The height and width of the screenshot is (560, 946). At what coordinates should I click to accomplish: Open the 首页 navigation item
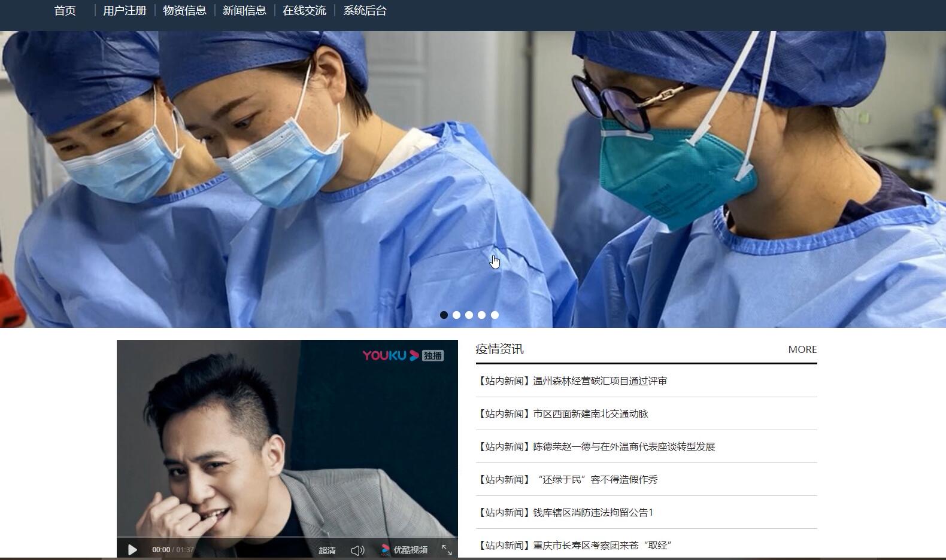65,11
